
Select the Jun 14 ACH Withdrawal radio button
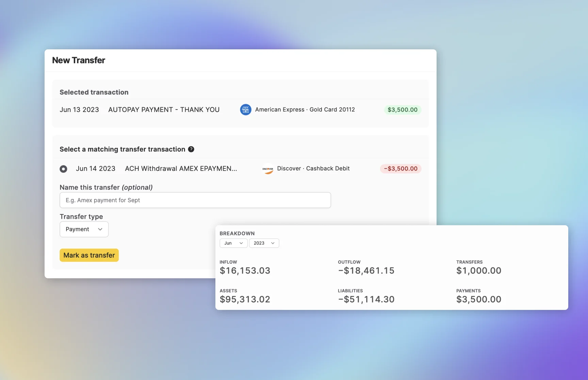64,169
